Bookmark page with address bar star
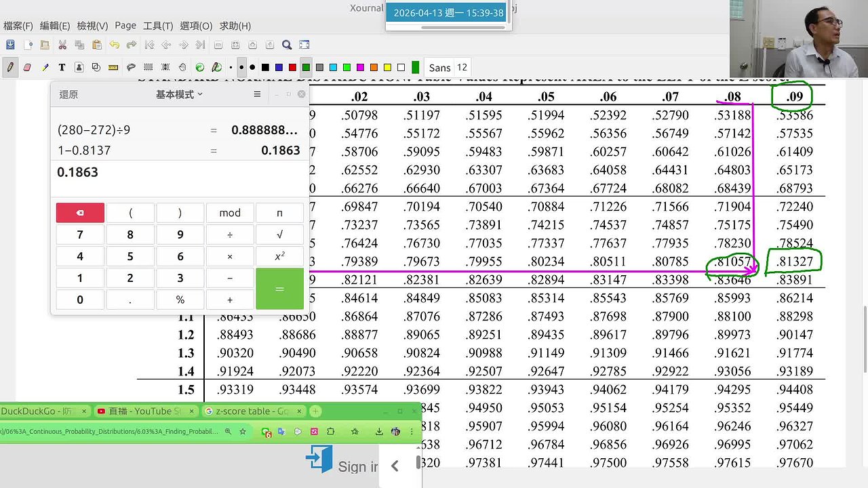The height and width of the screenshot is (488, 868). coord(243,431)
